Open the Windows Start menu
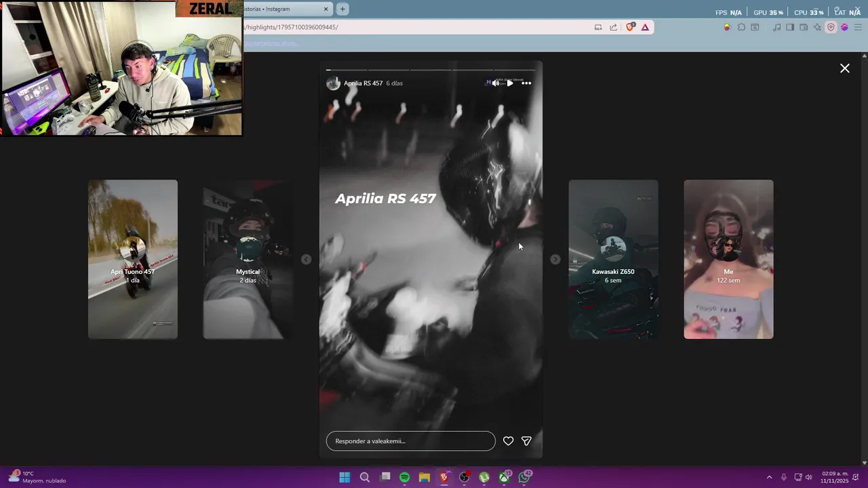 pyautogui.click(x=344, y=477)
